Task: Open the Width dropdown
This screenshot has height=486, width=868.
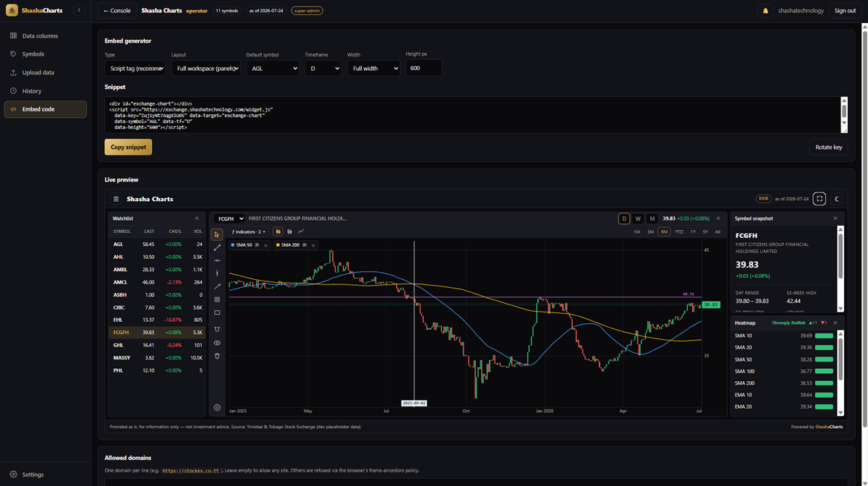Action: pyautogui.click(x=373, y=68)
